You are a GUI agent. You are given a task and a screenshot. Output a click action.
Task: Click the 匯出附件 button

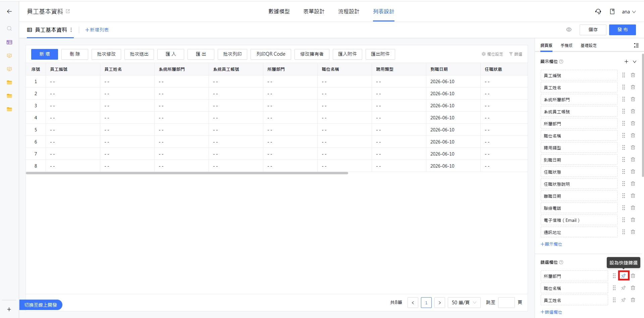coord(380,54)
